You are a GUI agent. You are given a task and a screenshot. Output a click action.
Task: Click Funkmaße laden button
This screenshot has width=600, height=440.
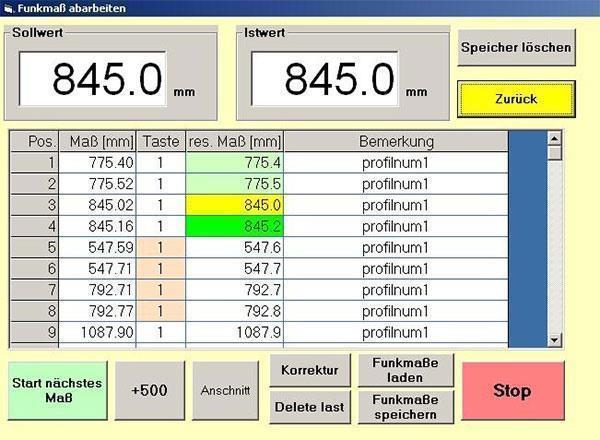coord(406,371)
